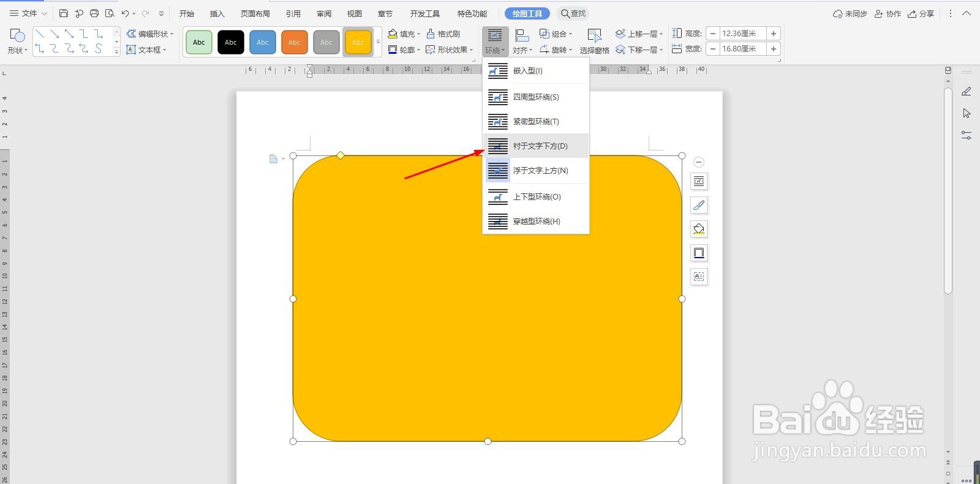Apply the gray Abc shape style

[326, 42]
